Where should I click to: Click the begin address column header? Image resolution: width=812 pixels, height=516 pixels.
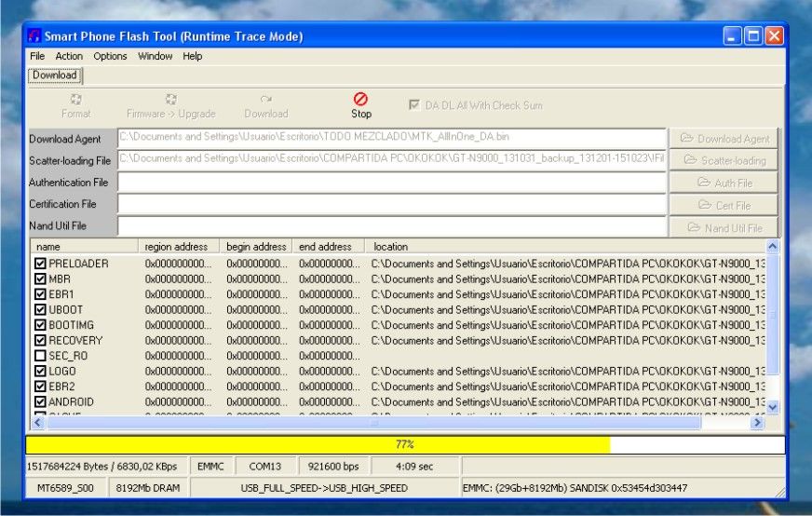pyautogui.click(x=256, y=247)
